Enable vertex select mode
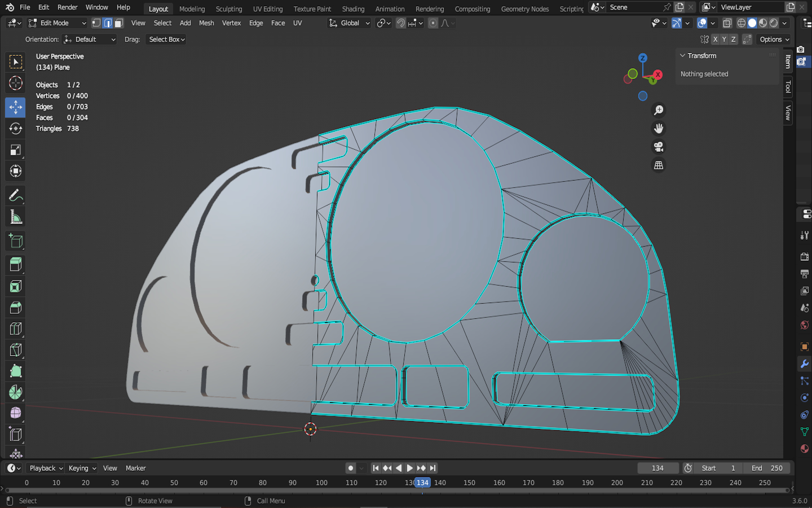 point(96,23)
